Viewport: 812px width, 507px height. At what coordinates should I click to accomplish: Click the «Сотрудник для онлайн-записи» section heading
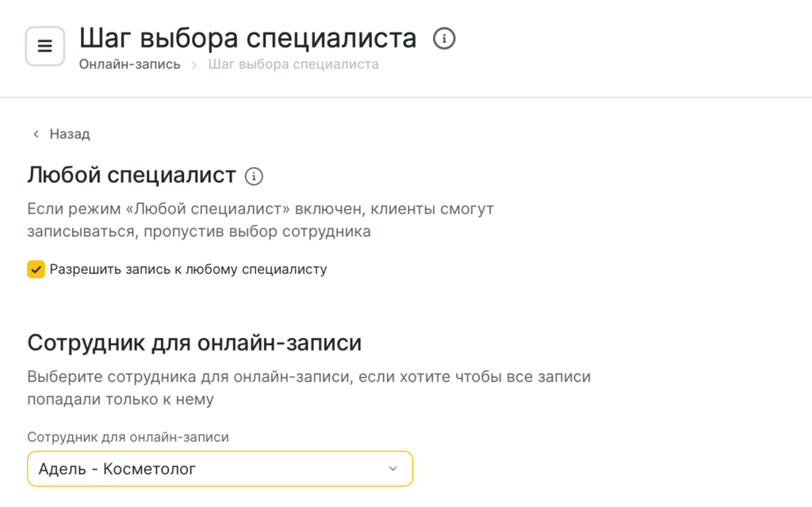194,343
